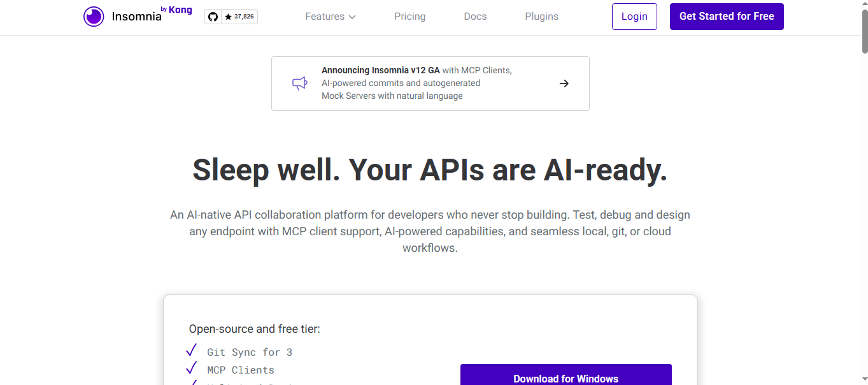Open the Announcing Insomnia v12 GA banner
The width and height of the screenshot is (868, 385).
click(430, 84)
